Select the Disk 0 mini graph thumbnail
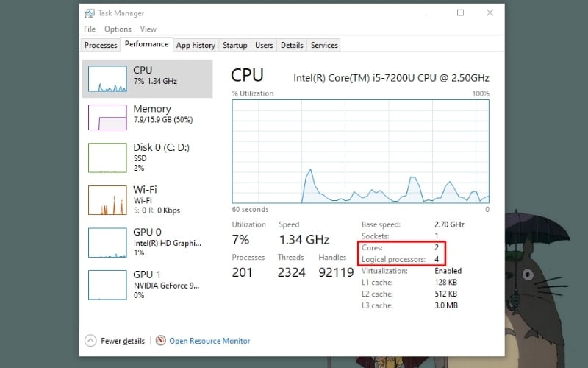This screenshot has height=368, width=588. (107, 158)
